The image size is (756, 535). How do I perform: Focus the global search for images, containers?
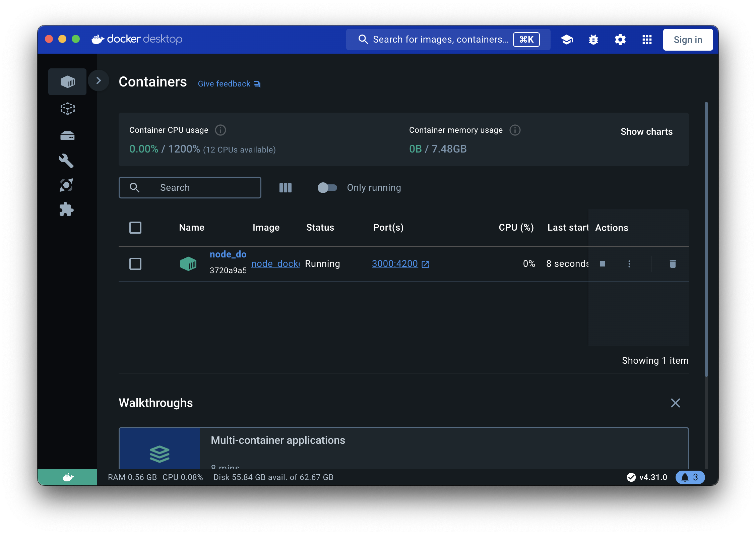[448, 40]
